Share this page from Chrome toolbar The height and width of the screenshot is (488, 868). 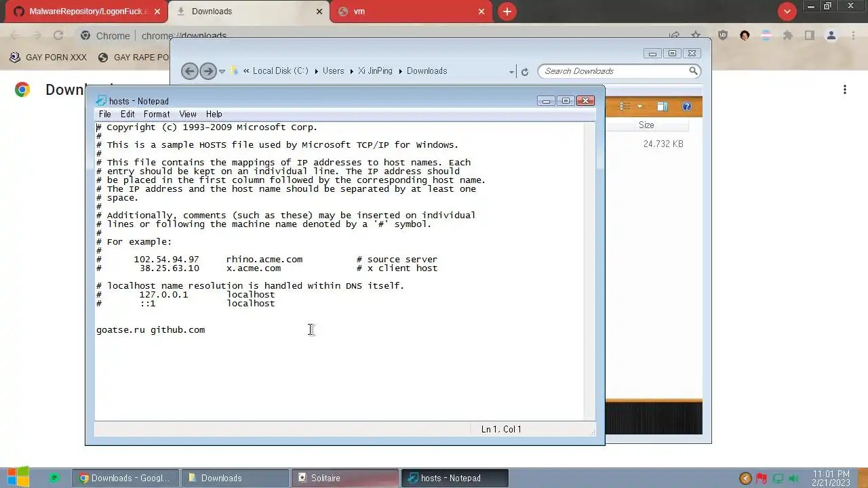coord(674,35)
